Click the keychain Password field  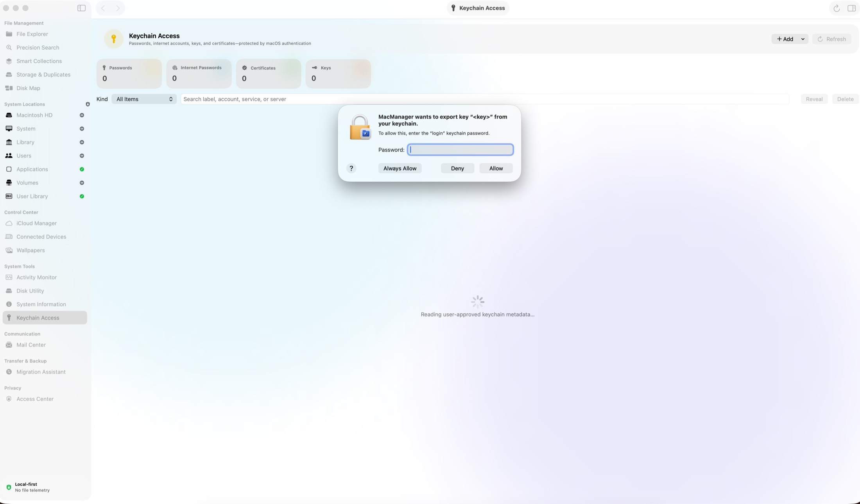[x=460, y=150]
